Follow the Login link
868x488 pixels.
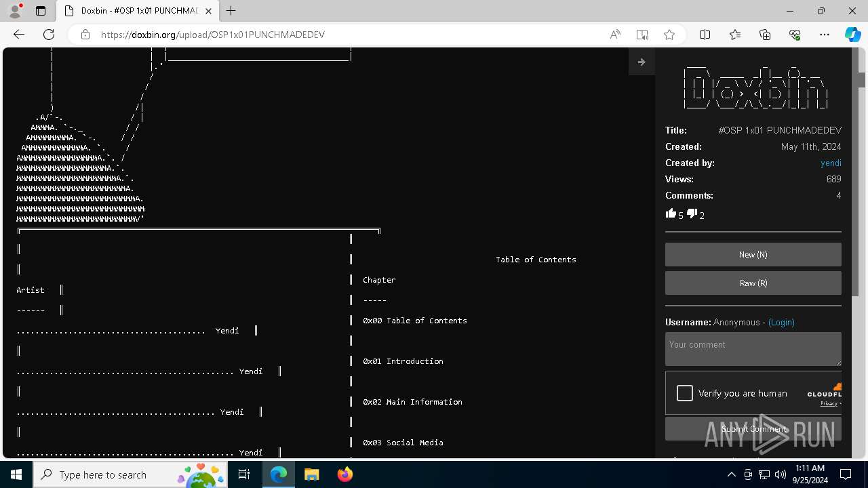pyautogui.click(x=781, y=323)
